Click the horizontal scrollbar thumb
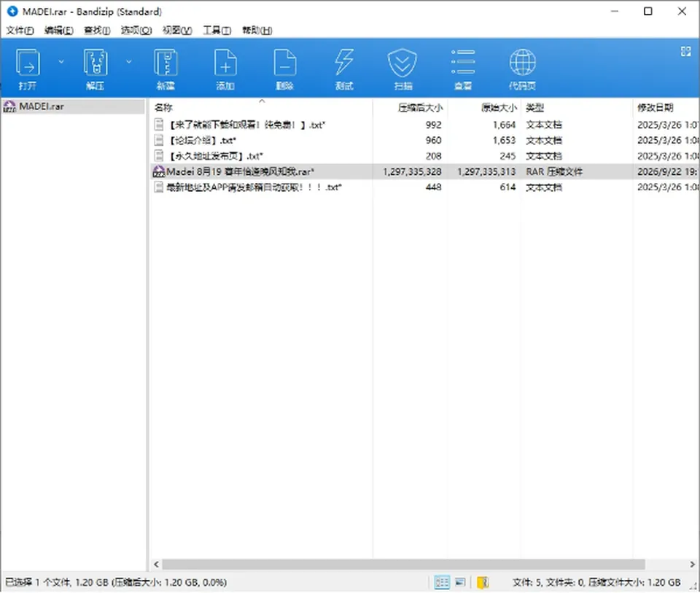 click(403, 565)
